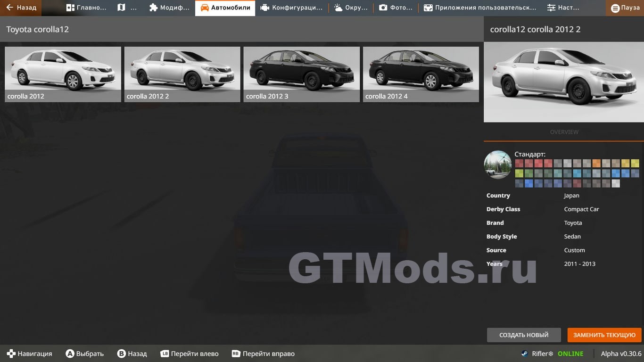Open the Главно... main menu tab
644x362 pixels.
pos(86,8)
